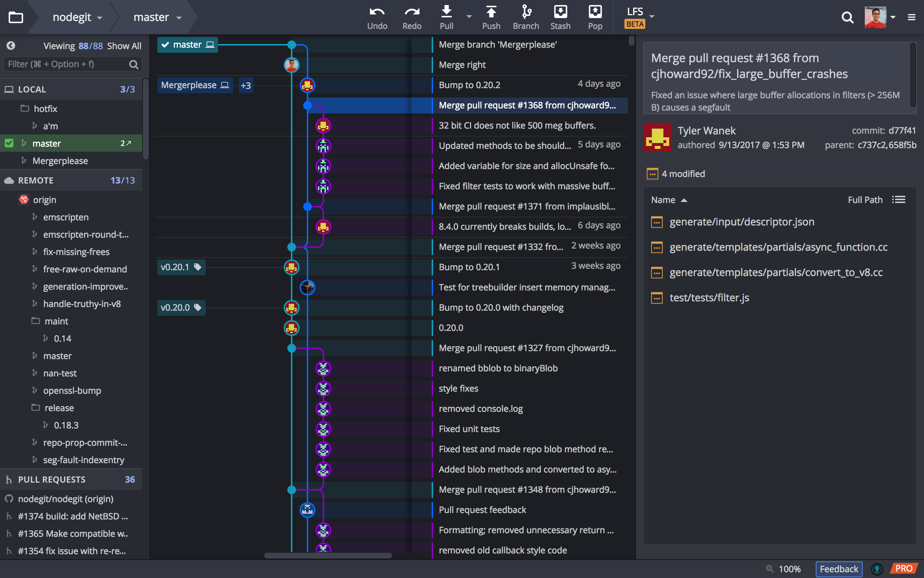Click the origin remote icon
Image resolution: width=924 pixels, height=578 pixels.
point(24,199)
